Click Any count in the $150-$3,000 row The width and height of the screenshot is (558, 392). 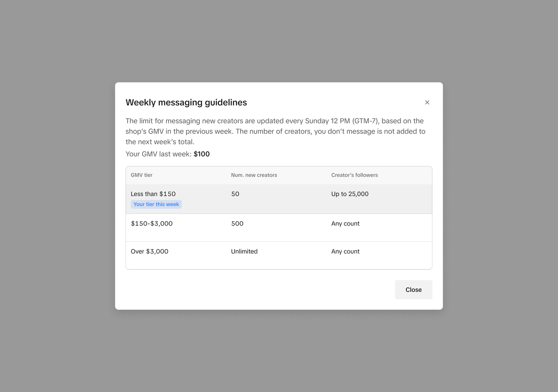(345, 223)
